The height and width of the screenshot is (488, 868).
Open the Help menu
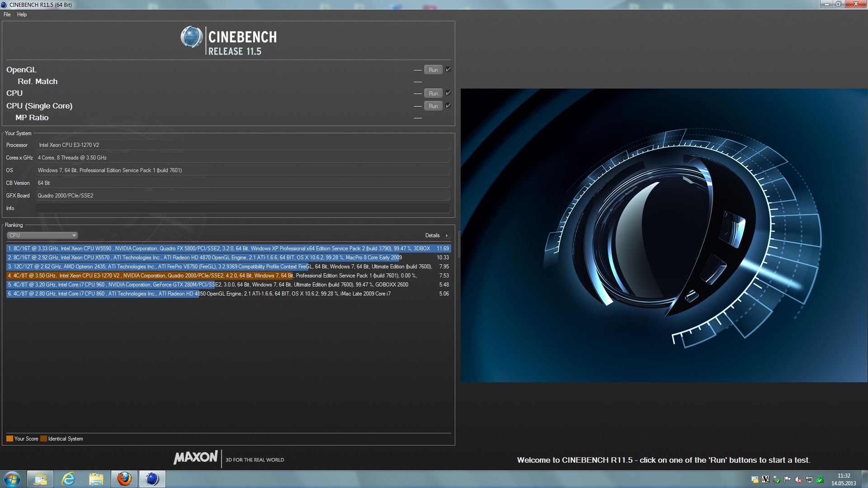[22, 14]
